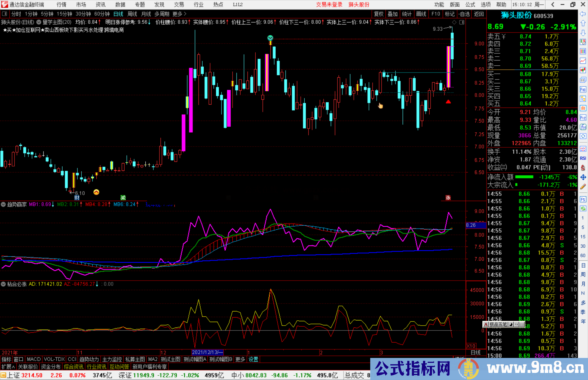Toggle the info panel icon above price axis
588x380 pixels.
(462, 22)
